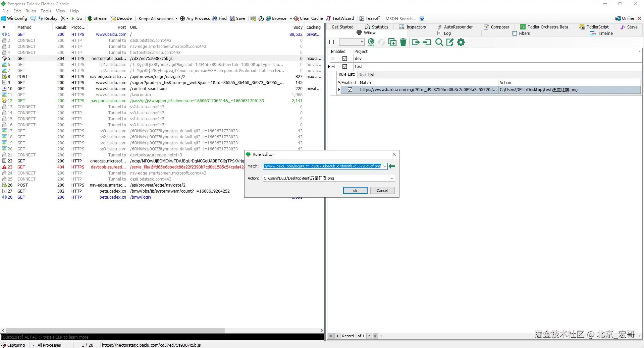Image resolution: width=644 pixels, height=348 pixels.
Task: Cancel the Rule Editor dialog
Action: pos(382,191)
